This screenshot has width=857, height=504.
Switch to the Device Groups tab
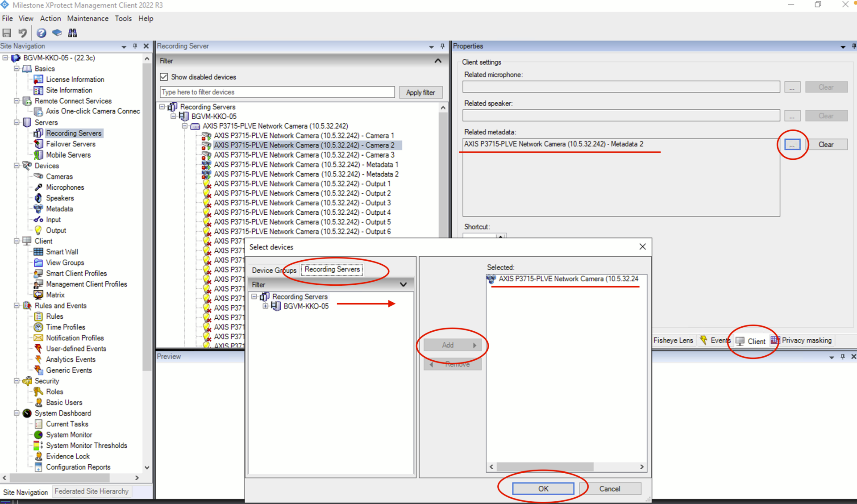click(274, 270)
